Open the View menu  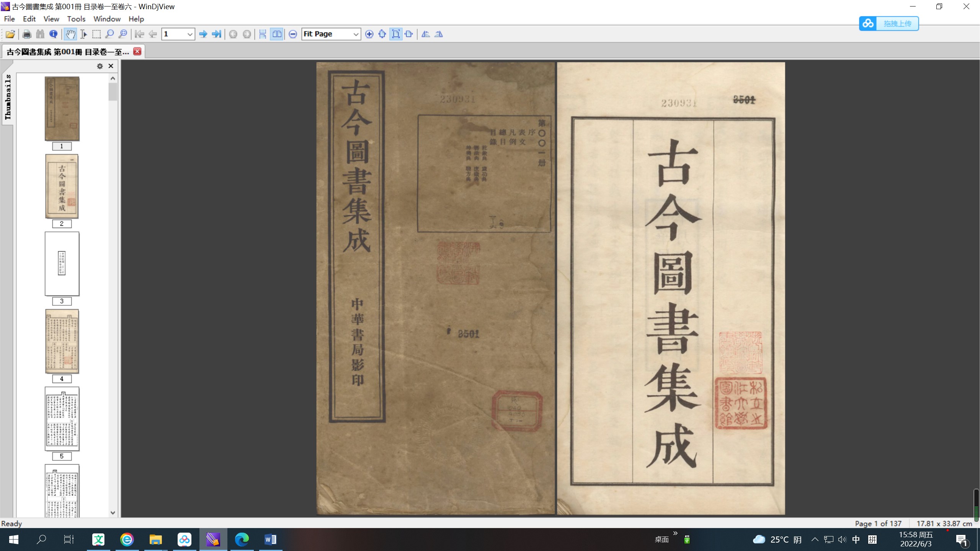[x=51, y=19]
